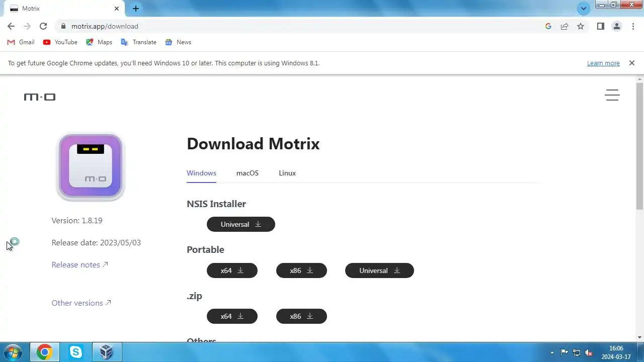Download Portable x86 build
Image resolution: width=644 pixels, height=362 pixels.
tap(301, 270)
